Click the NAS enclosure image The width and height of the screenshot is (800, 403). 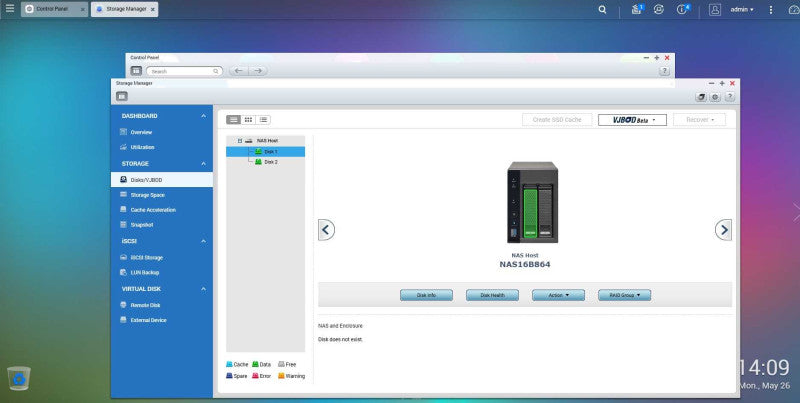[532, 203]
